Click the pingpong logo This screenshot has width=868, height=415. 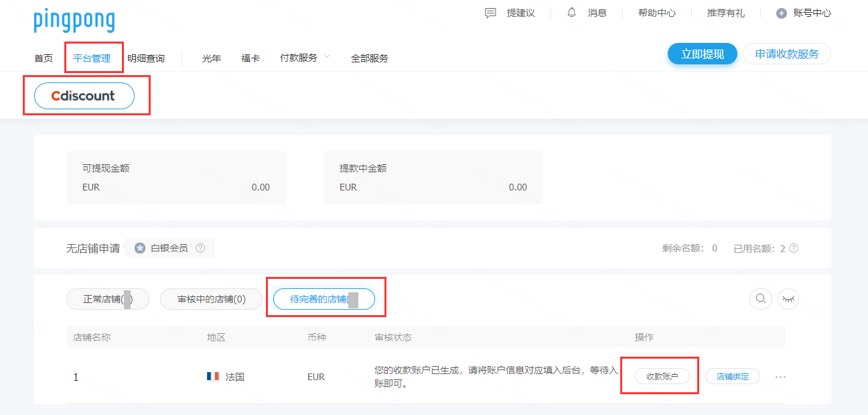pos(74,20)
